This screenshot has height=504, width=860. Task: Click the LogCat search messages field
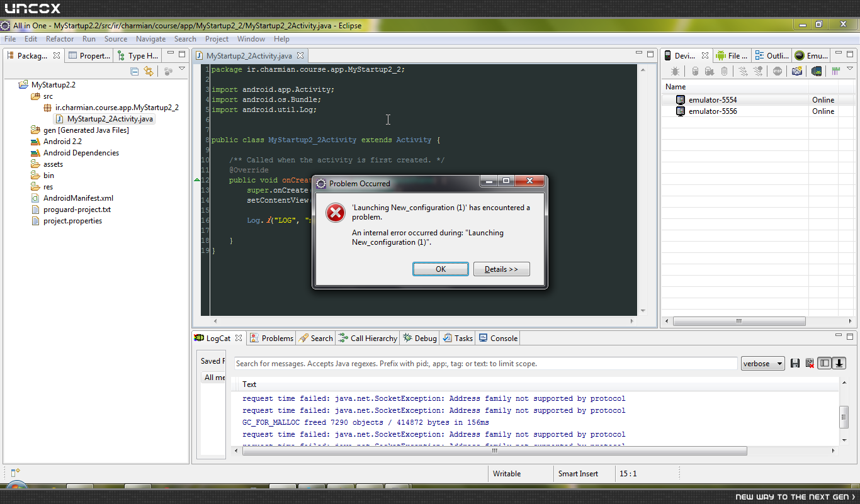[x=485, y=363]
